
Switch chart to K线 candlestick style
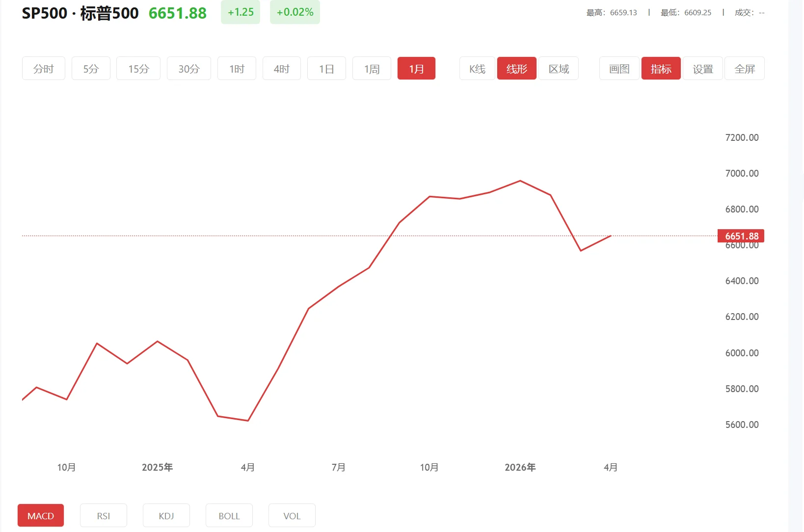coord(477,68)
